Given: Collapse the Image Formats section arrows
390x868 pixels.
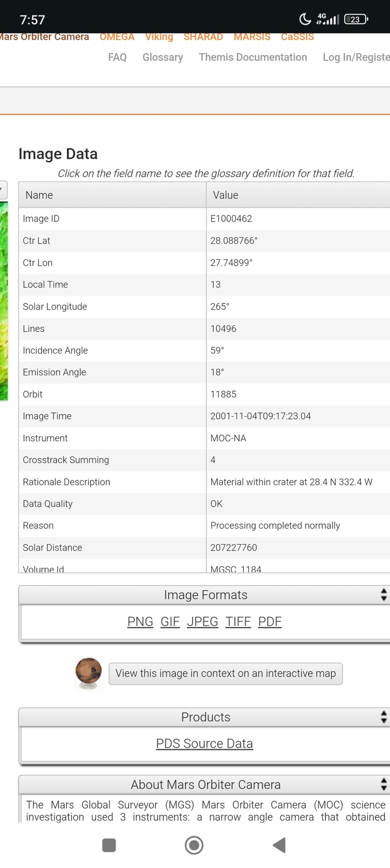Looking at the screenshot, I should (x=384, y=595).
